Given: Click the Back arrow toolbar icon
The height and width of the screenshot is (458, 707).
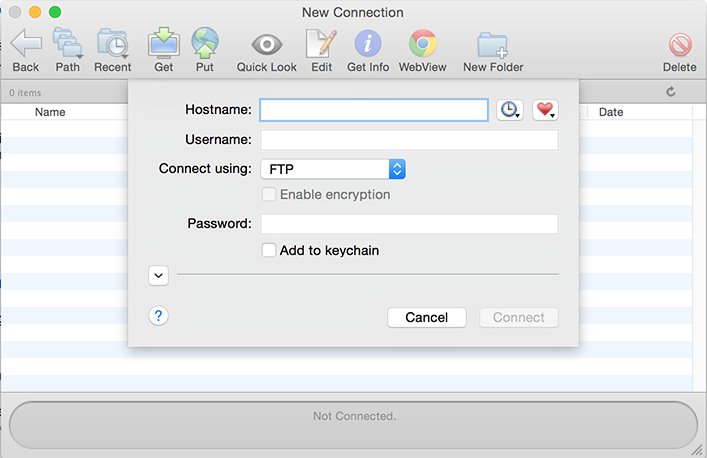Looking at the screenshot, I should coord(26,45).
